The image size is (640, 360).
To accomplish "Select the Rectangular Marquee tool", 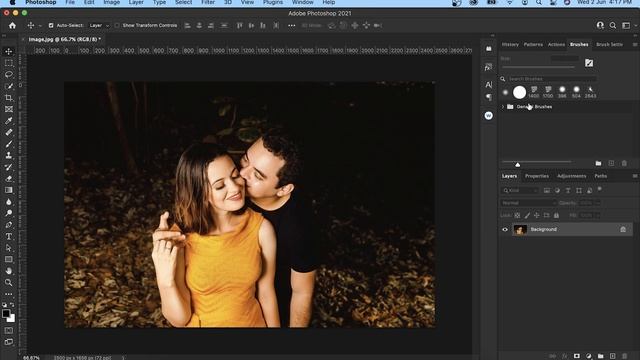I will point(9,63).
